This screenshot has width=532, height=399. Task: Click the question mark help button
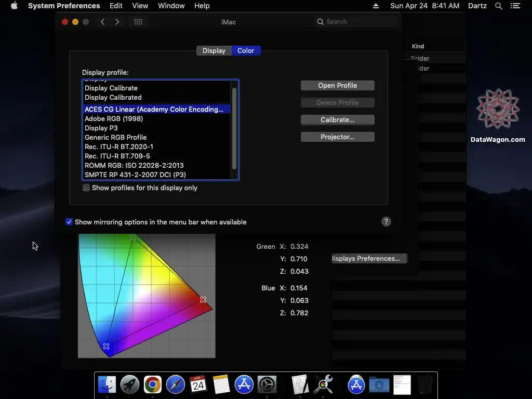pos(386,221)
